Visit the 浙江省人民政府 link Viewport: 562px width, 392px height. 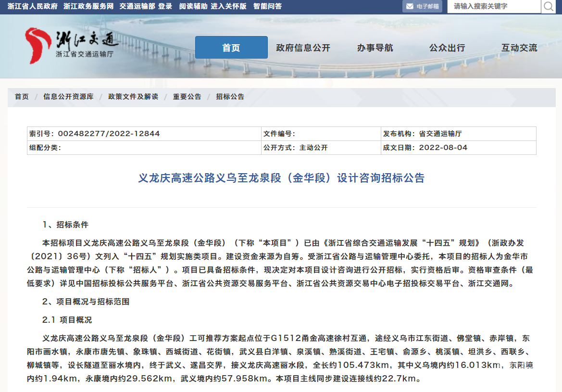33,6
